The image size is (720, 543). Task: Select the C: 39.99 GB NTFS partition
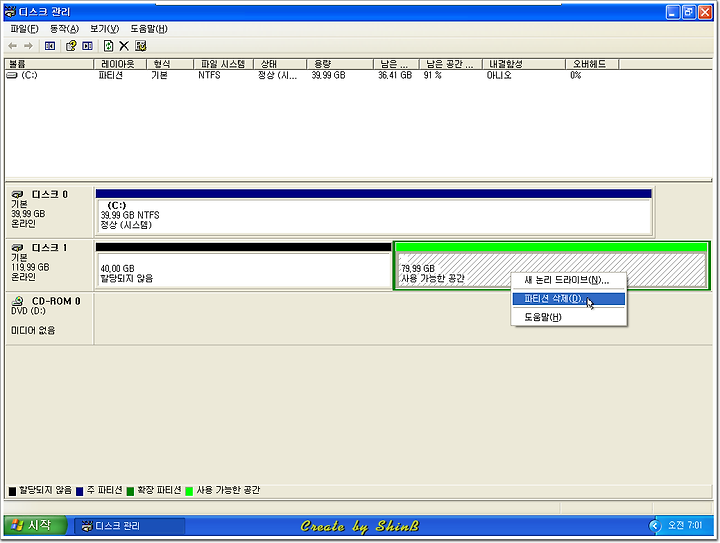[x=373, y=212]
